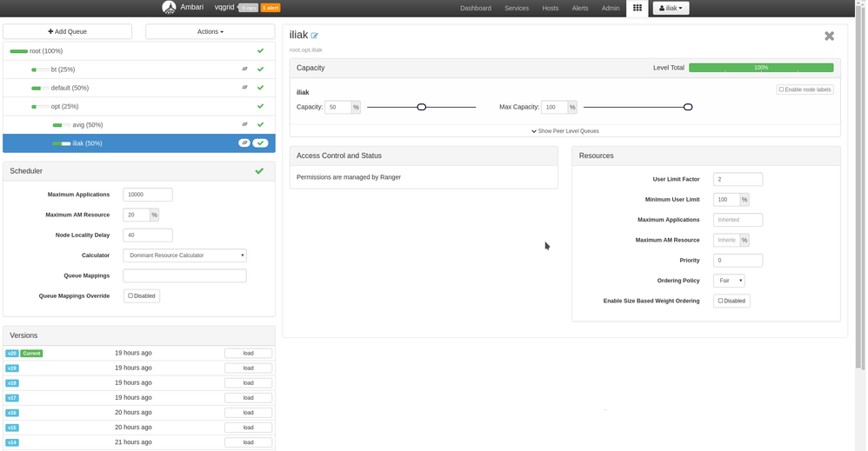
Task: Load version v20
Action: (248, 353)
